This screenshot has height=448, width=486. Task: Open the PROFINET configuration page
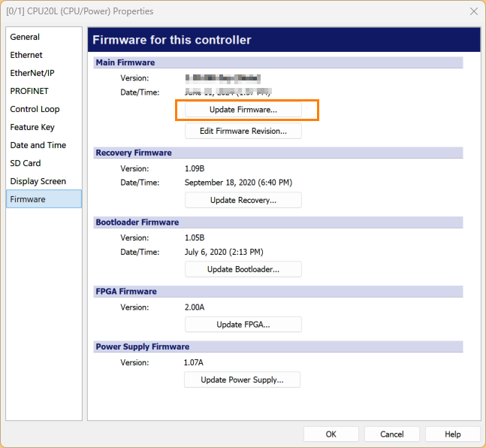(29, 91)
